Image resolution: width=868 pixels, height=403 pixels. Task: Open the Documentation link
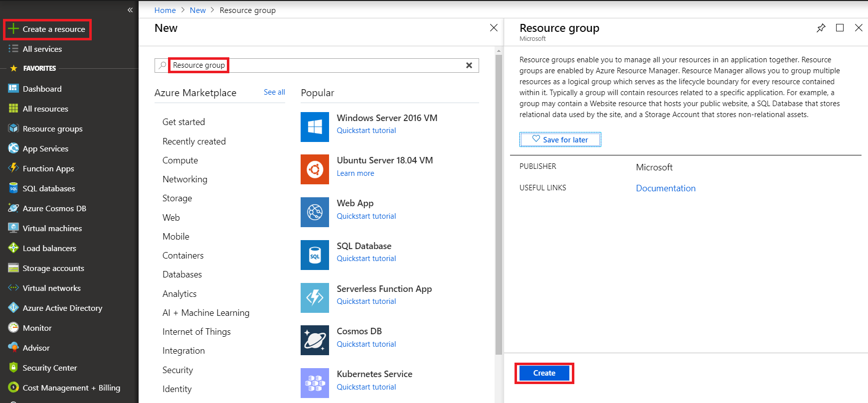[x=666, y=188]
